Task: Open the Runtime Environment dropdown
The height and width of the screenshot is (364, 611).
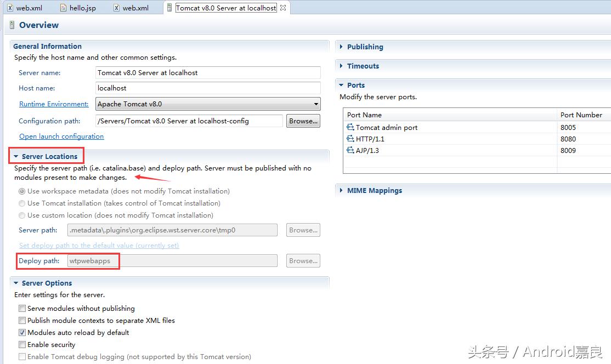Action: 316,104
